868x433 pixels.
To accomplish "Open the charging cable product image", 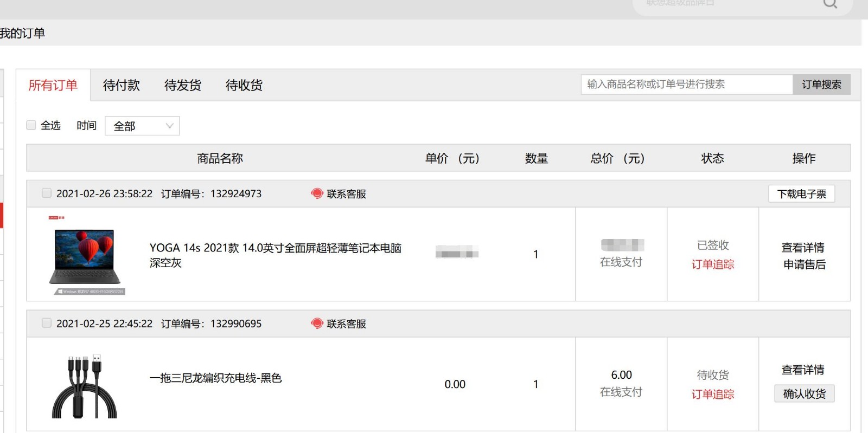I will point(85,386).
